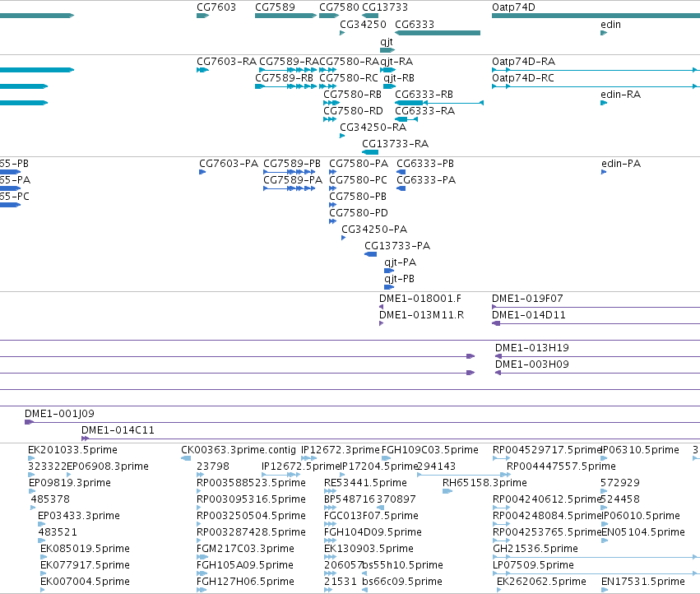Screen dimensions: 700x594
Task: Click the edin gene label
Action: 610,24
